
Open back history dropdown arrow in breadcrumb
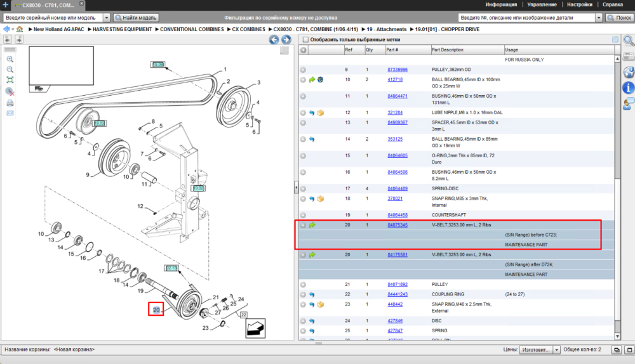13,30
